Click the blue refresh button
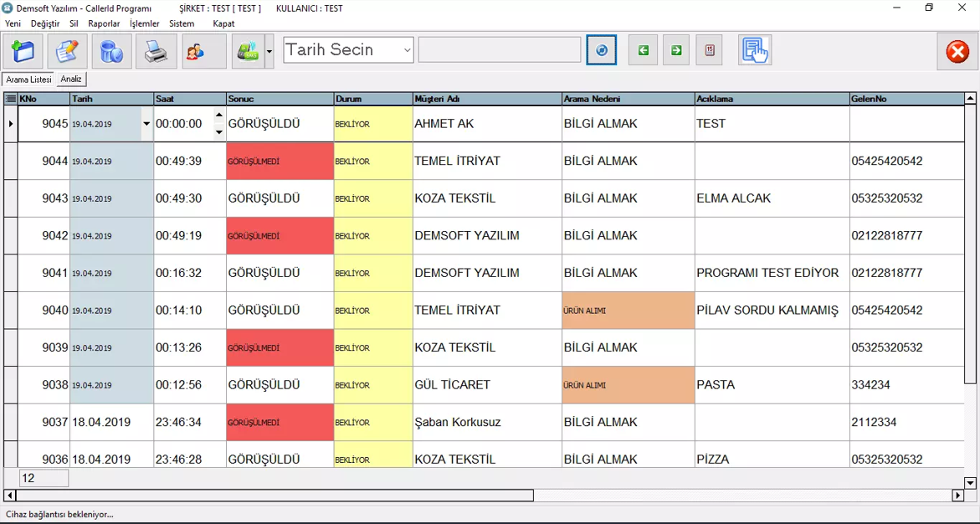Image resolution: width=980 pixels, height=524 pixels. tap(601, 50)
